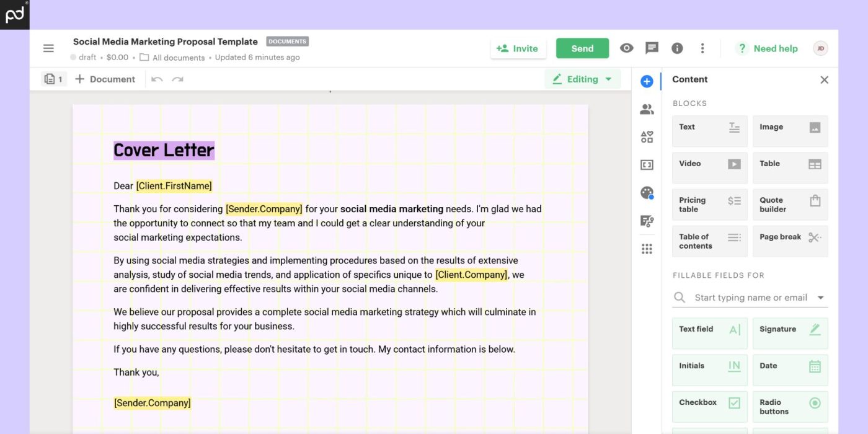Viewport: 868px width, 434px height.
Task: Open comments using the chat bubble icon
Action: (652, 48)
